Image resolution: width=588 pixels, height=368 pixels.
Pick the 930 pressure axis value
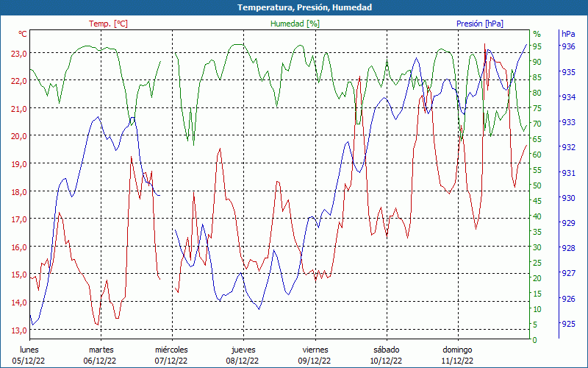coord(567,198)
